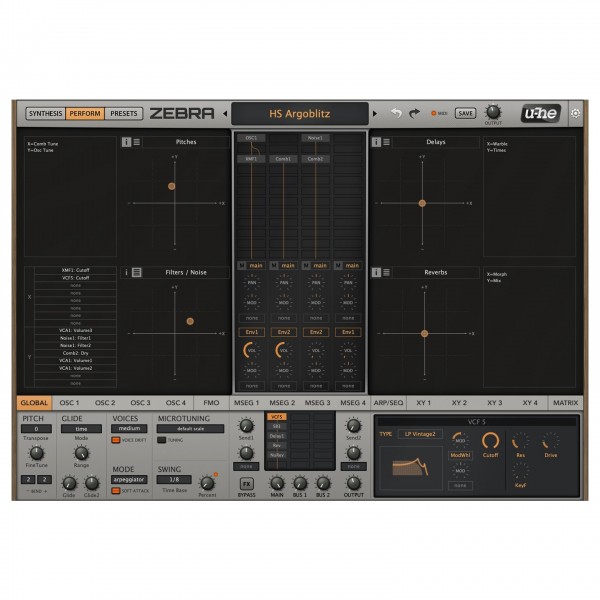Click the orange dot above the Percent knob
This screenshot has width=600, height=600.
[x=216, y=474]
